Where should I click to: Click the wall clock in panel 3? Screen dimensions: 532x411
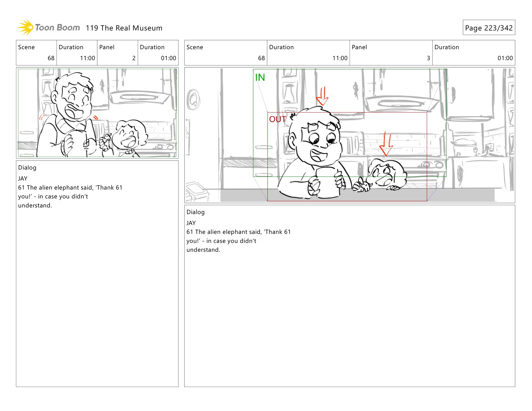pyautogui.click(x=193, y=100)
